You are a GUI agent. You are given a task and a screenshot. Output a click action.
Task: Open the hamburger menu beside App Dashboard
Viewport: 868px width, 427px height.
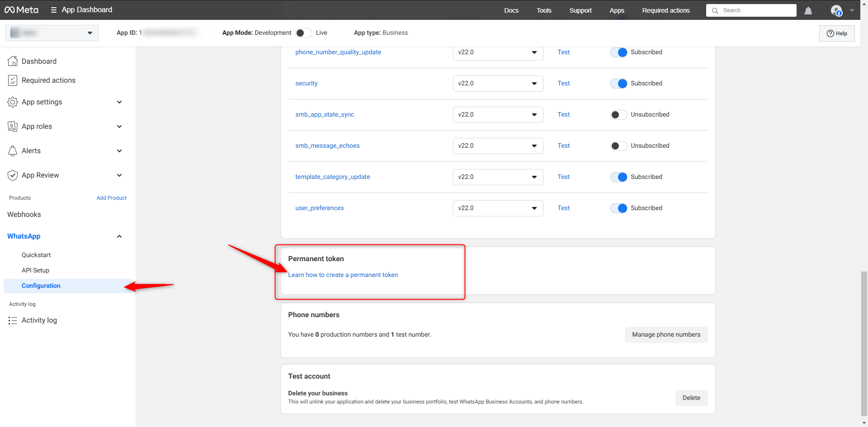(x=54, y=10)
